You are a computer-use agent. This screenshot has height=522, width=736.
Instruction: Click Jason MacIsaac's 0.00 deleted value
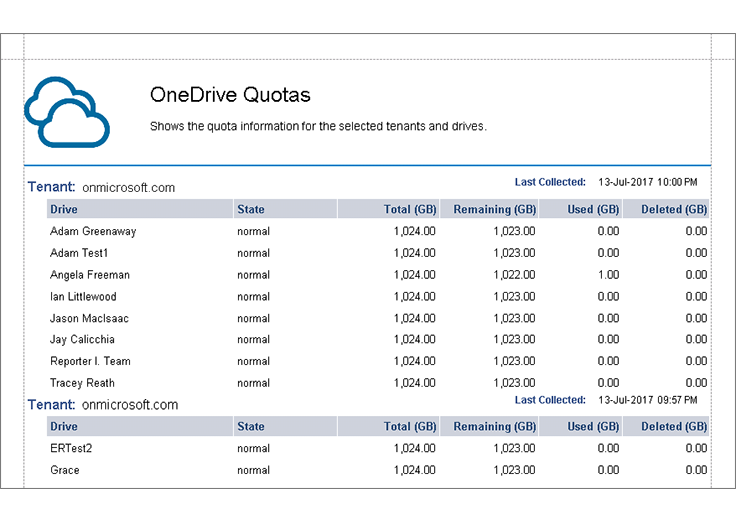[696, 318]
